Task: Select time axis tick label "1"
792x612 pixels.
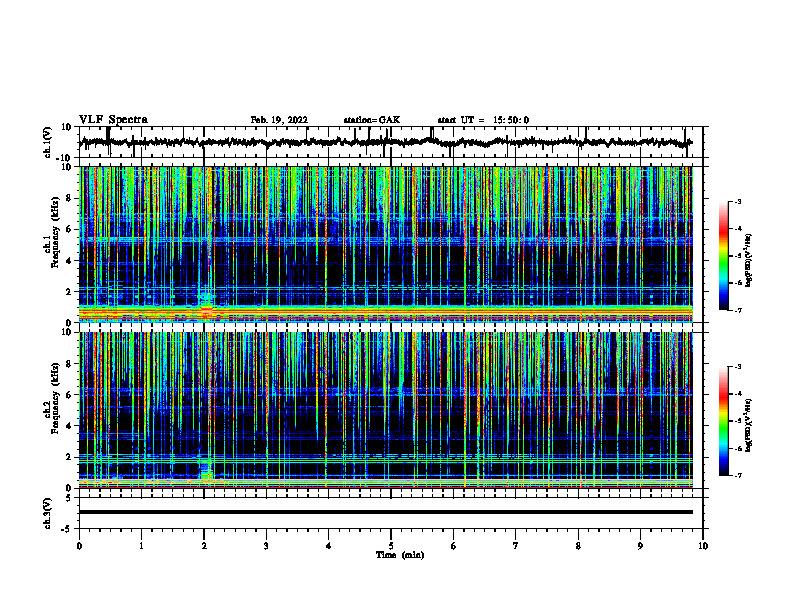Action: click(141, 546)
